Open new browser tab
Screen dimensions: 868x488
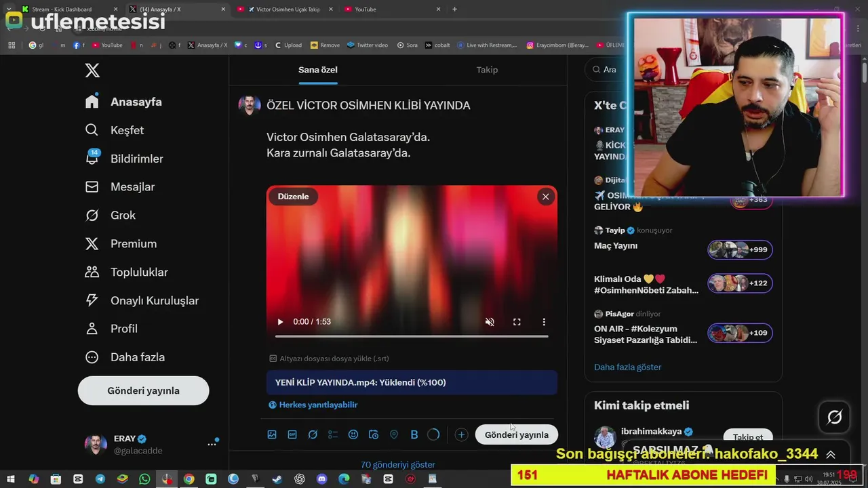[454, 9]
